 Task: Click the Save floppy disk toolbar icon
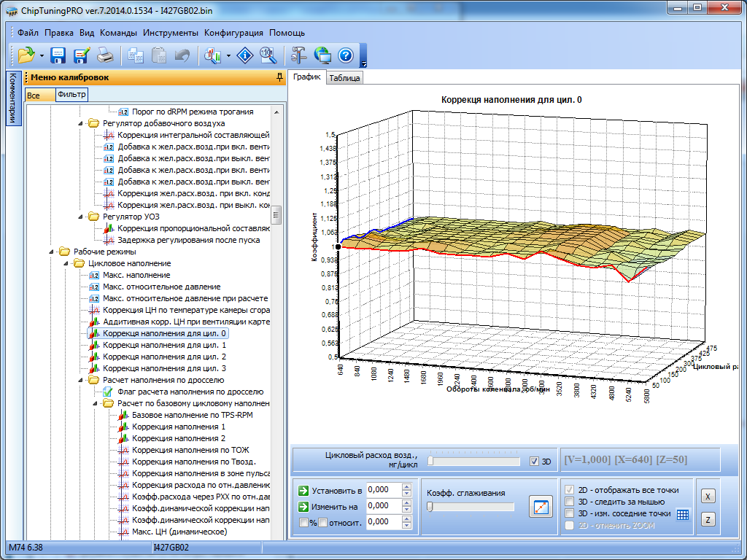coord(58,55)
